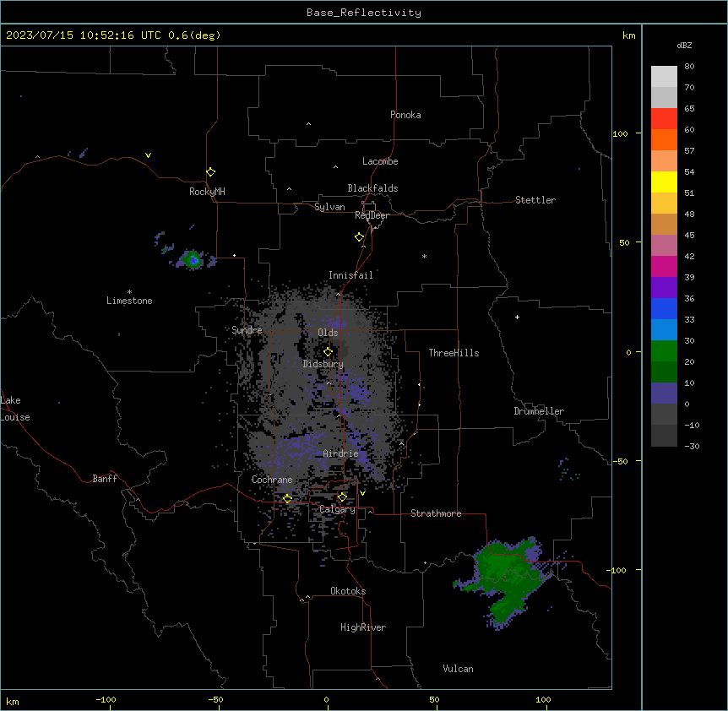Select the Okotoks label

point(348,591)
